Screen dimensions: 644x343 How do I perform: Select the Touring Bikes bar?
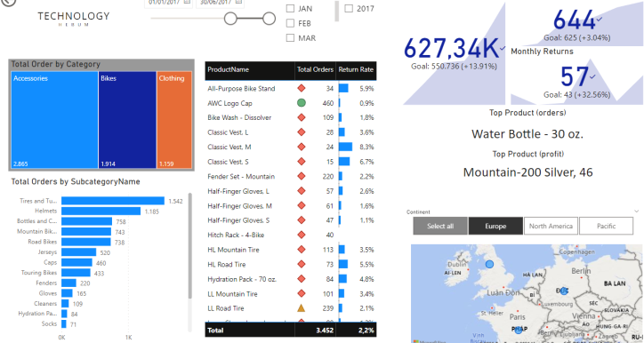(76, 273)
